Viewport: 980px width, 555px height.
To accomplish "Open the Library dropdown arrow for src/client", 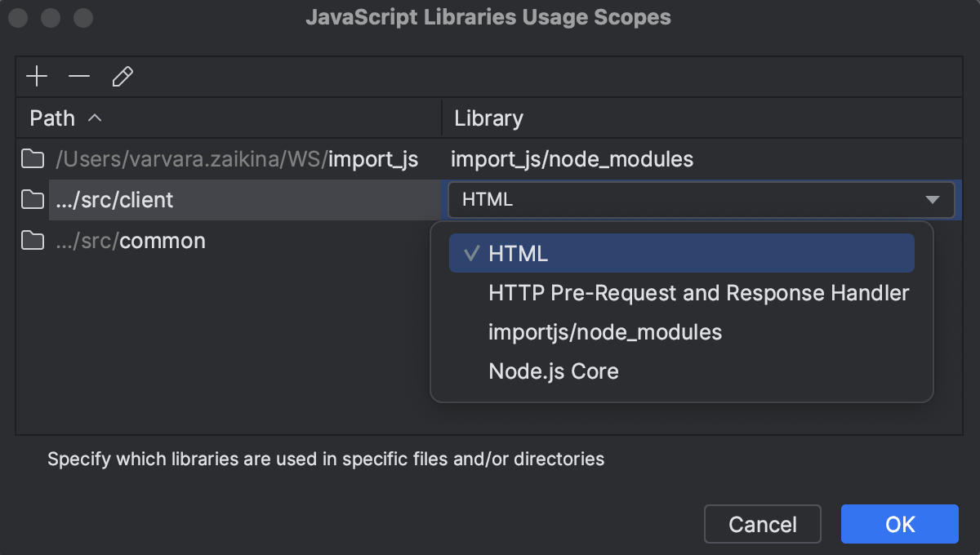I will [933, 200].
